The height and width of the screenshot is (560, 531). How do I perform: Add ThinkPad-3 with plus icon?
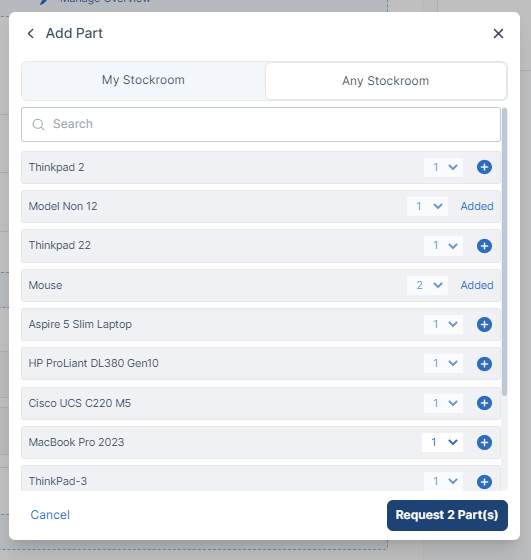[484, 481]
